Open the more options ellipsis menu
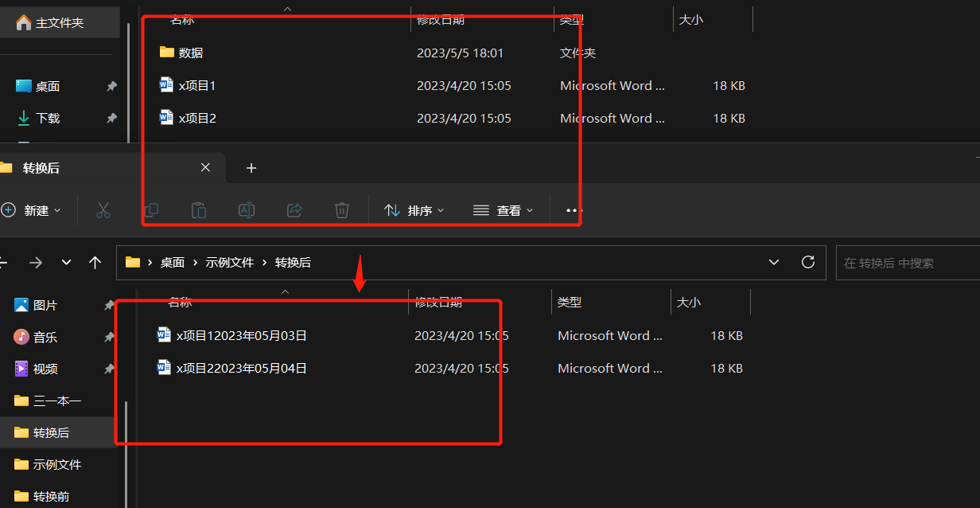 (573, 210)
